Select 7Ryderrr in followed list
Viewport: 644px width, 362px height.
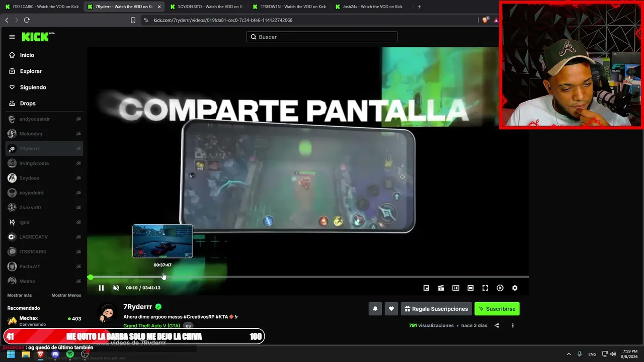pos(44,149)
